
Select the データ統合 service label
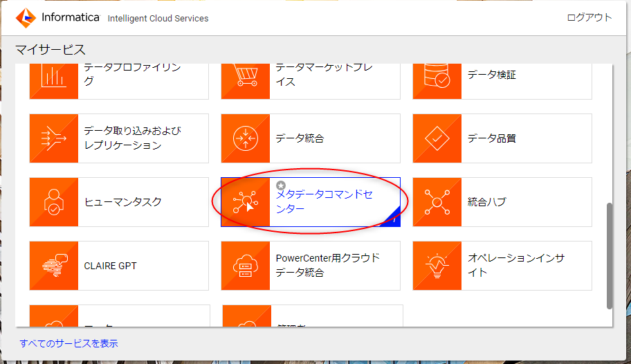300,138
